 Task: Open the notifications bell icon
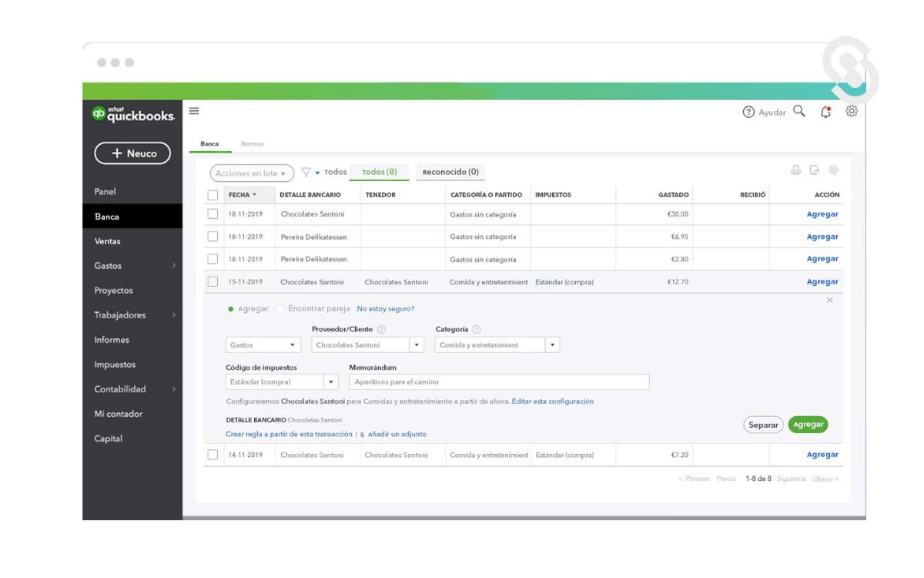point(825,112)
